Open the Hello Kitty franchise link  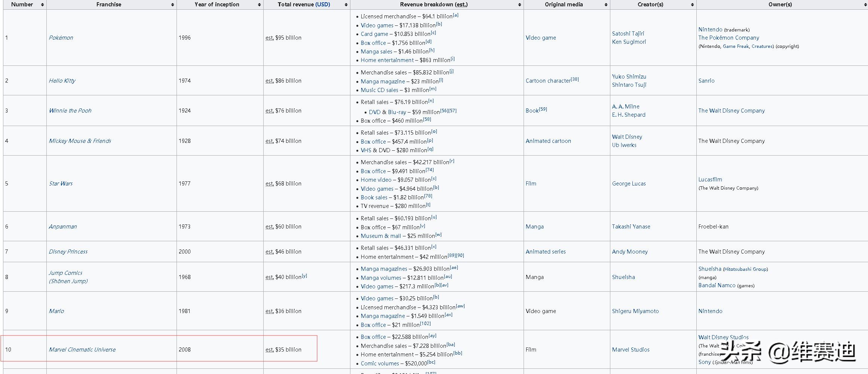pos(62,81)
